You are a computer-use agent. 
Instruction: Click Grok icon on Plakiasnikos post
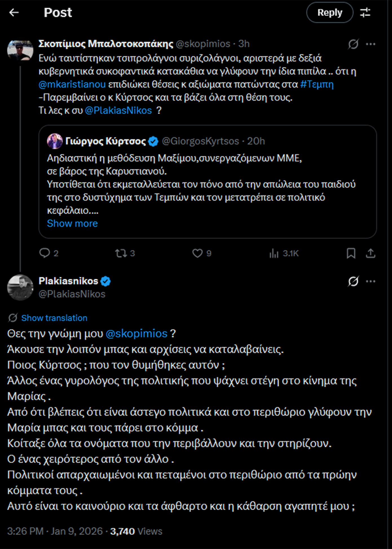353,281
